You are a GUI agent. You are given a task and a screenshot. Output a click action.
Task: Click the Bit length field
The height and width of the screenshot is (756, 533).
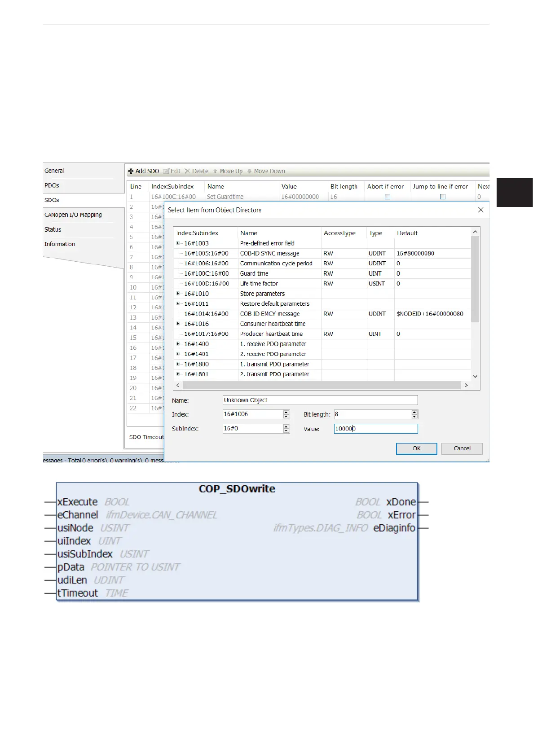(373, 414)
